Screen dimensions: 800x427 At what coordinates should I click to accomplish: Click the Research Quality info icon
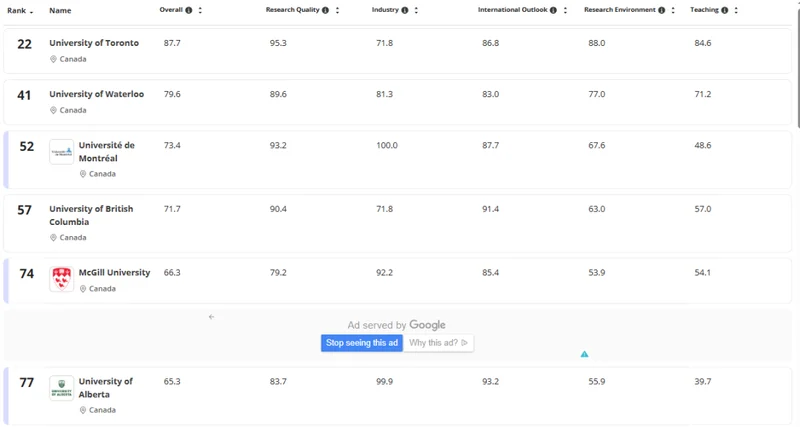325,11
